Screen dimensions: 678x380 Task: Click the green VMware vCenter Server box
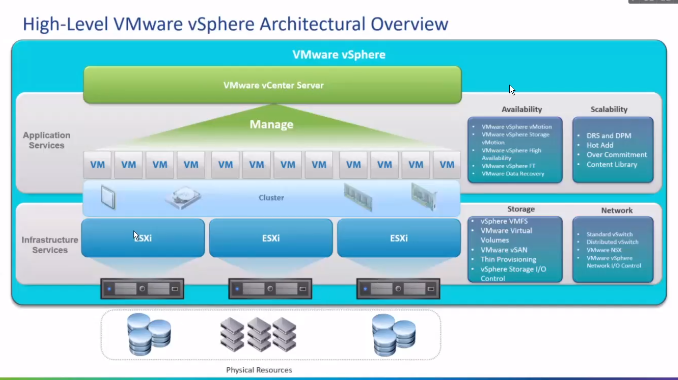[272, 85]
